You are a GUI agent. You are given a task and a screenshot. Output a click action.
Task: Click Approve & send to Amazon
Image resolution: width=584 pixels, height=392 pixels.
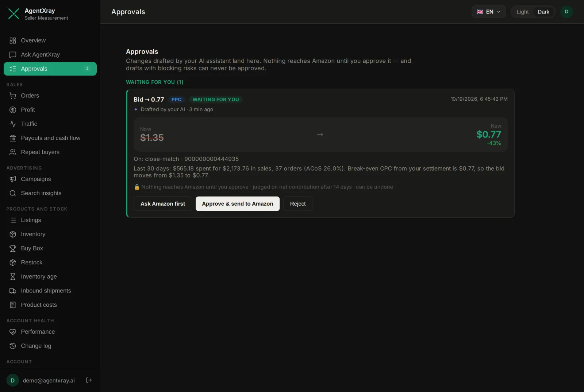tap(238, 204)
